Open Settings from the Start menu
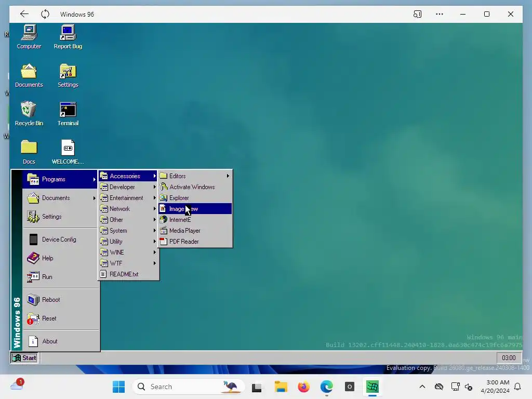532x399 pixels. (60, 217)
